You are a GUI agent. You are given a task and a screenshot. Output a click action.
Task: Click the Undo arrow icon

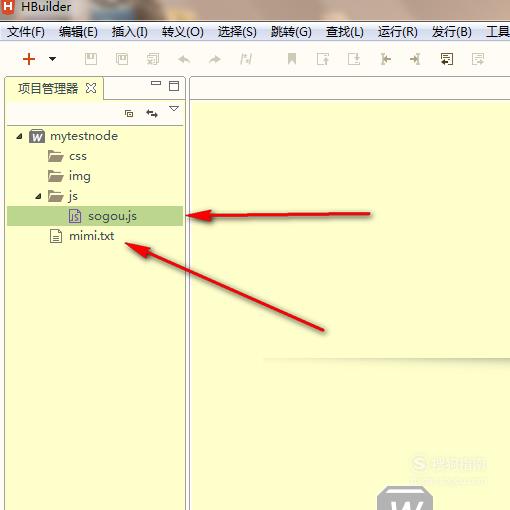point(184,59)
